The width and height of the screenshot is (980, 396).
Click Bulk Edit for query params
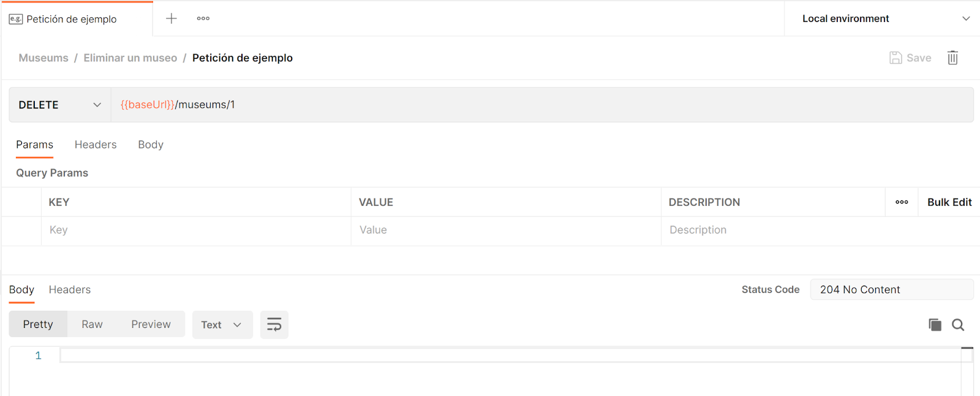[x=949, y=202]
